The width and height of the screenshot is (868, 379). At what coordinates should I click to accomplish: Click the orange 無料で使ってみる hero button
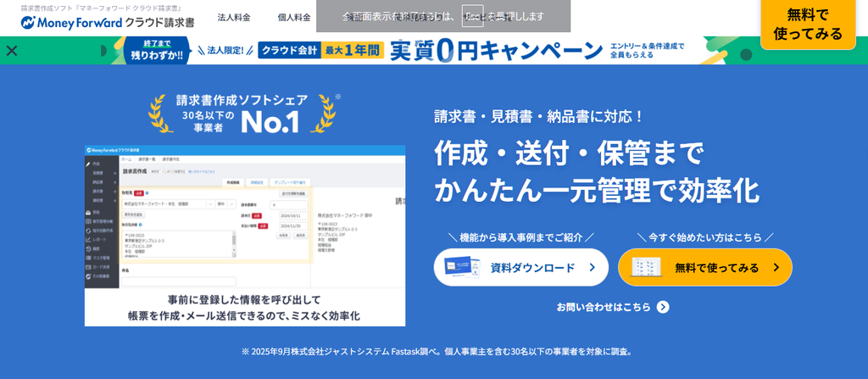point(704,267)
